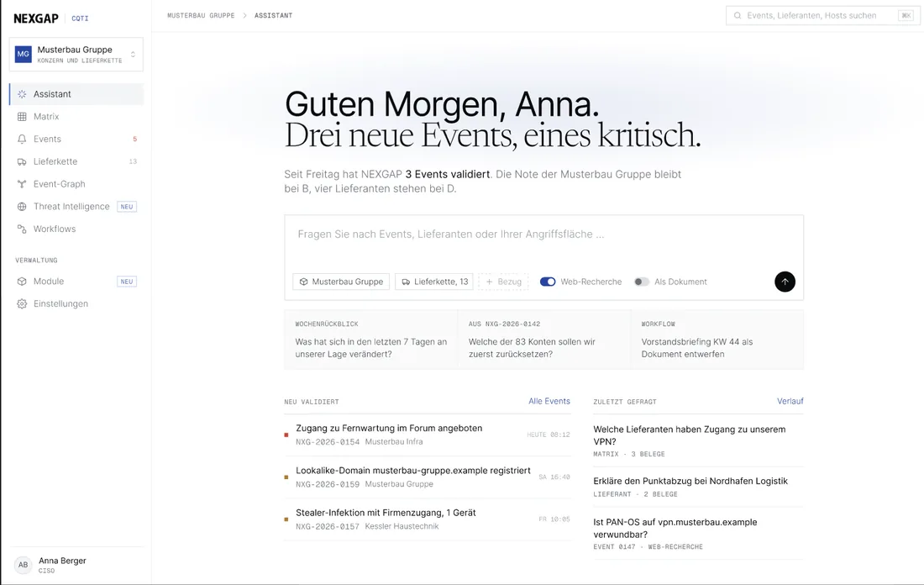The height and width of the screenshot is (585, 924).
Task: Click the plus icon in Bezug chip
Action: (489, 282)
